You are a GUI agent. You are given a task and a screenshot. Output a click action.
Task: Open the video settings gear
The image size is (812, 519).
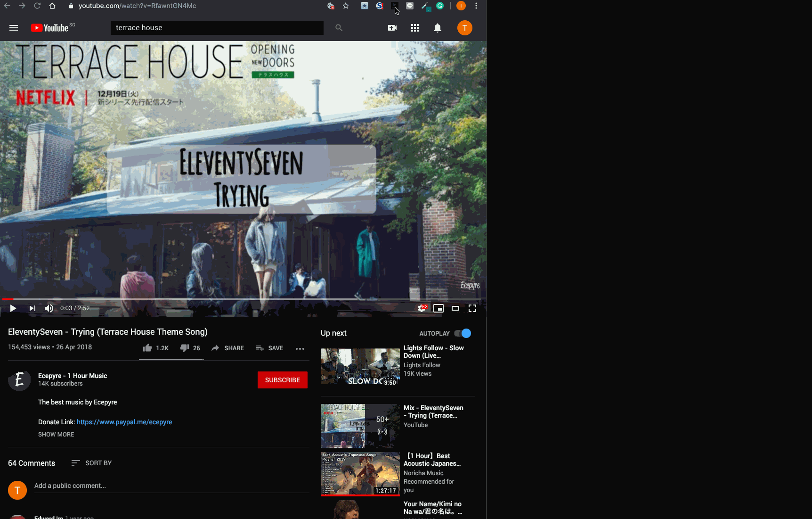(422, 308)
